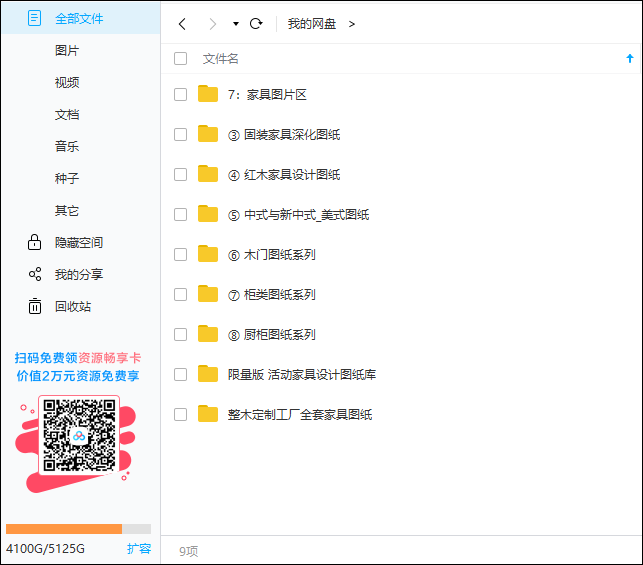Check the box for 限量版 活动家具设计图纸库
Viewport: 643px width, 565px height.
tap(180, 374)
